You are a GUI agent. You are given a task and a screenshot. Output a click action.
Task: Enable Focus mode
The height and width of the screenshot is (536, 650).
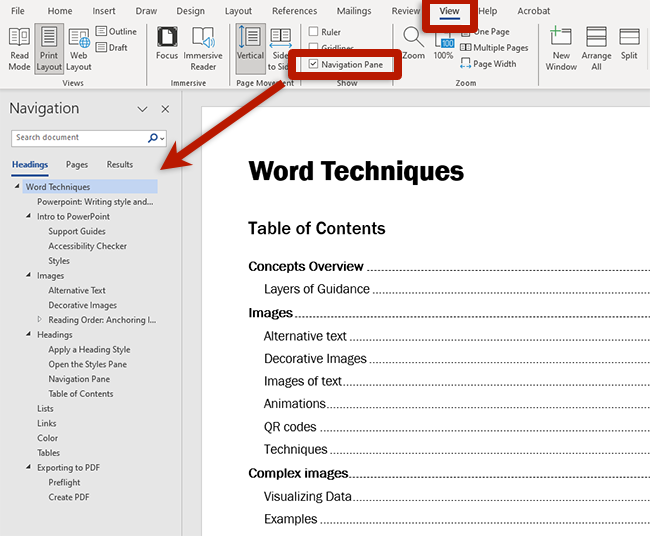(x=167, y=44)
